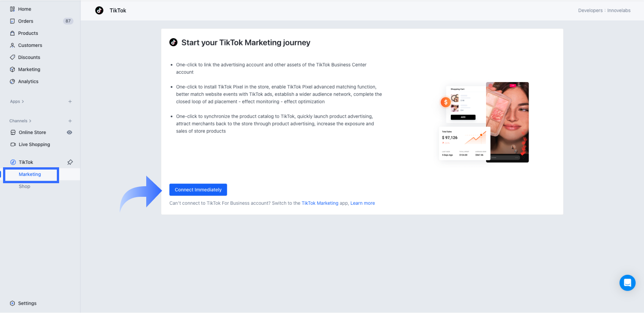644x313 pixels.
Task: Select Live Shopping channel
Action: (x=34, y=145)
